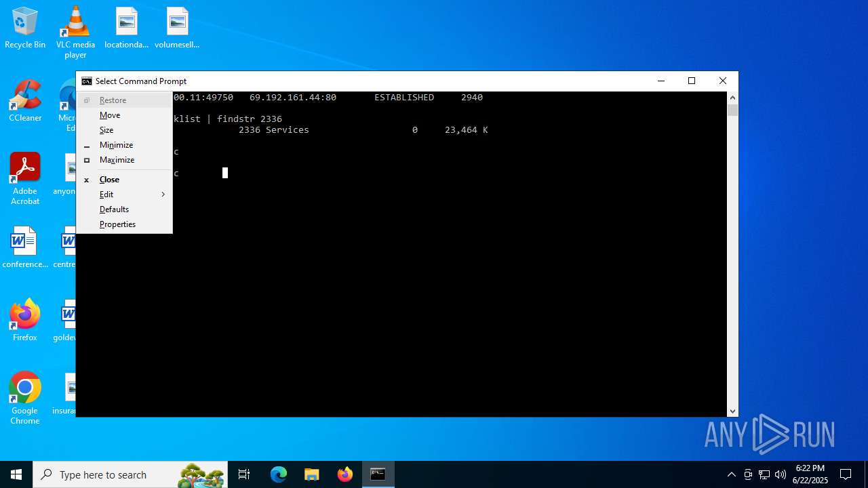Image resolution: width=868 pixels, height=488 pixels.
Task: Click the findstr 2336 command text
Action: click(x=250, y=119)
